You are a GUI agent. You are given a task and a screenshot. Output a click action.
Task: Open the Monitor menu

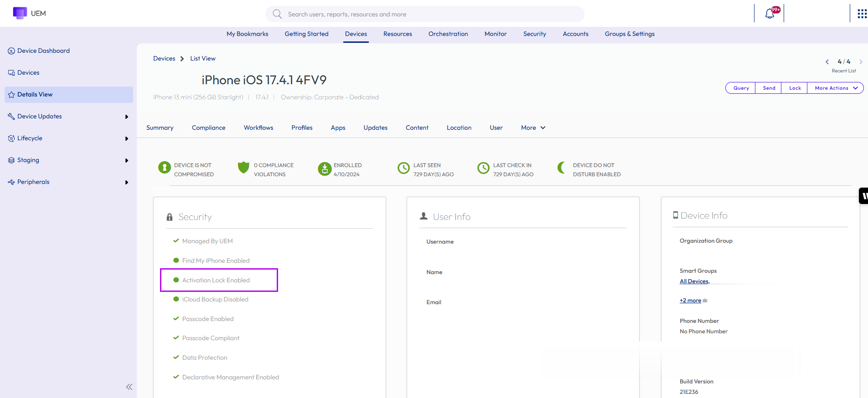(x=496, y=34)
